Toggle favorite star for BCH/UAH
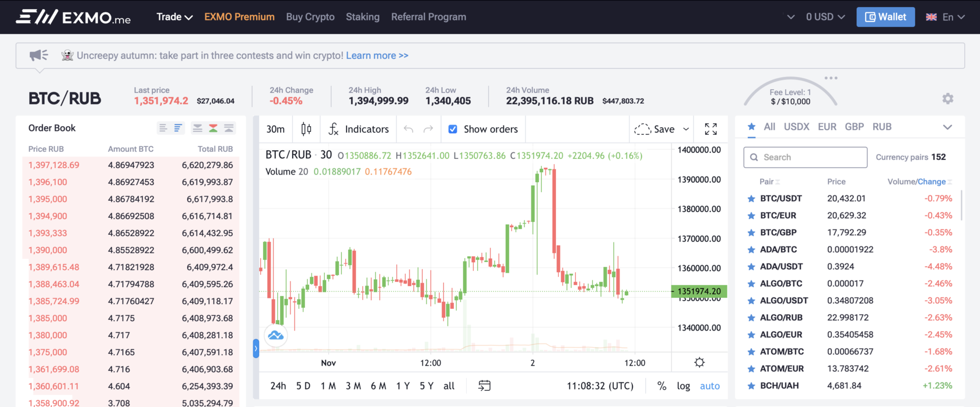Image resolution: width=980 pixels, height=407 pixels. (751, 386)
